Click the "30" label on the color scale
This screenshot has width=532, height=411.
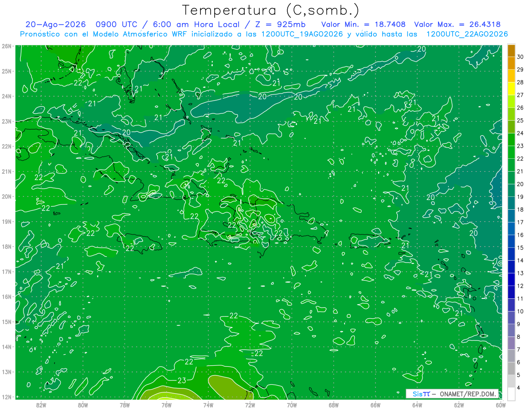point(520,57)
